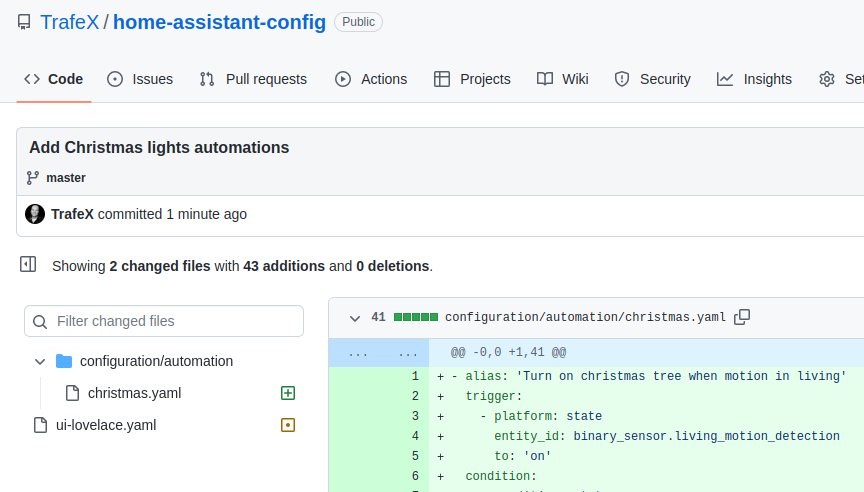Screen dimensions: 864x492
Task: Focus the Filter changed files field
Action: [x=164, y=321]
